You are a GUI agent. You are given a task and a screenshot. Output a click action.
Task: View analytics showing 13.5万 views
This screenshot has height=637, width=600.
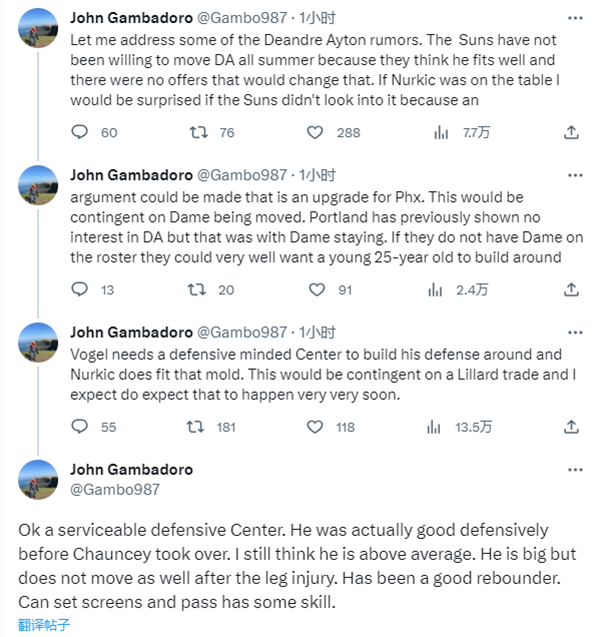click(x=439, y=427)
